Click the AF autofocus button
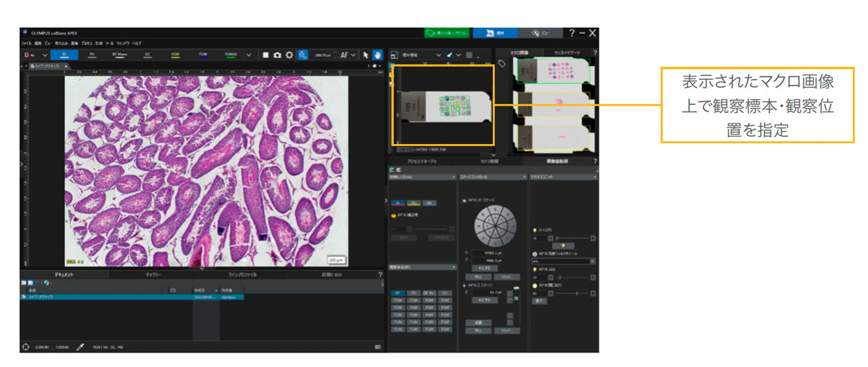Image resolution: width=868 pixels, height=367 pixels. (x=344, y=54)
